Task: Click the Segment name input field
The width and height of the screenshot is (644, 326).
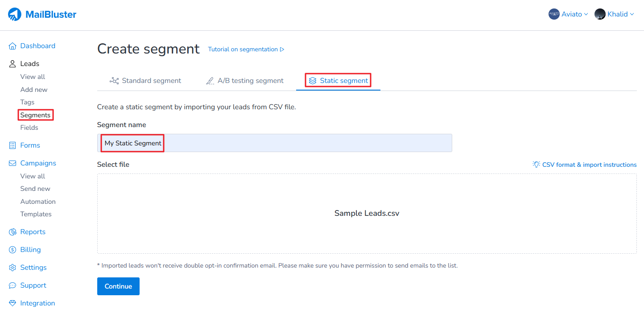Action: (274, 143)
